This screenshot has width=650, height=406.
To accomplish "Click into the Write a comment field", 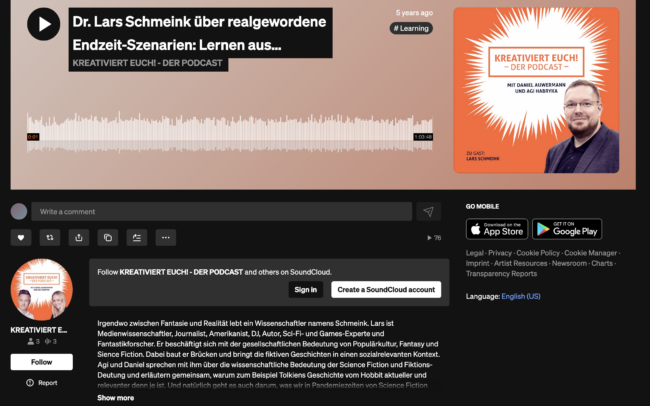I will coord(222,212).
